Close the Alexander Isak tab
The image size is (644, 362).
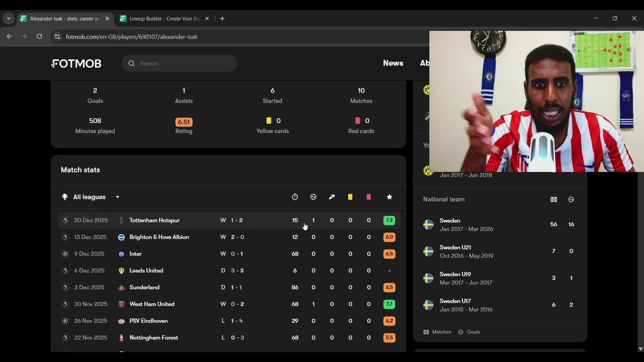[x=107, y=19]
